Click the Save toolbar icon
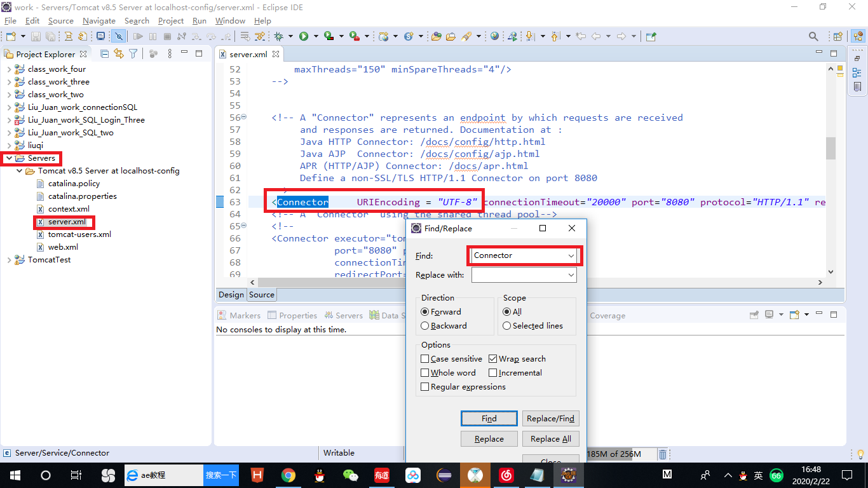Screen dimensions: 868x488 coord(36,36)
